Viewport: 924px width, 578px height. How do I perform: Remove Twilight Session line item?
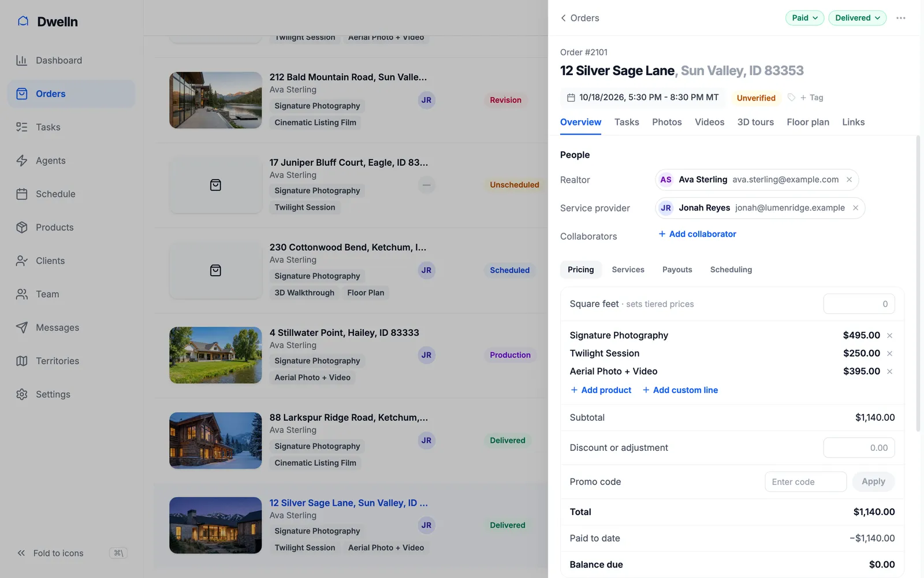click(890, 354)
